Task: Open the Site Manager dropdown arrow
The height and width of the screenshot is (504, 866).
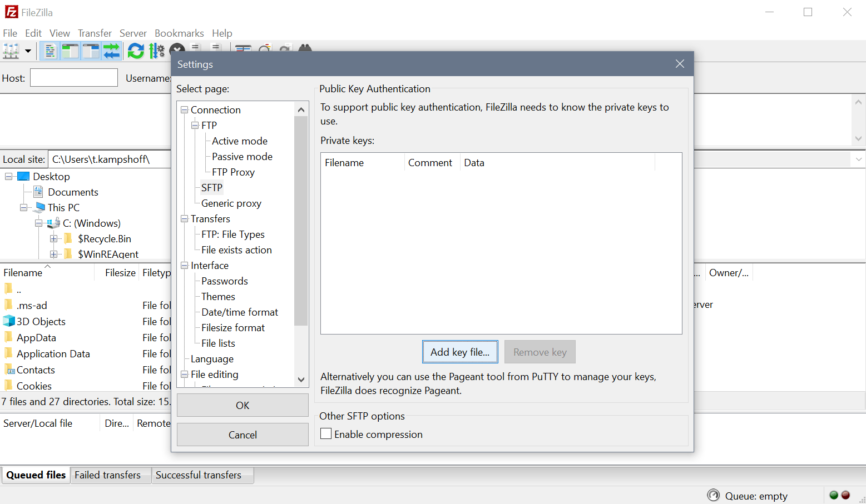Action: pyautogui.click(x=28, y=51)
